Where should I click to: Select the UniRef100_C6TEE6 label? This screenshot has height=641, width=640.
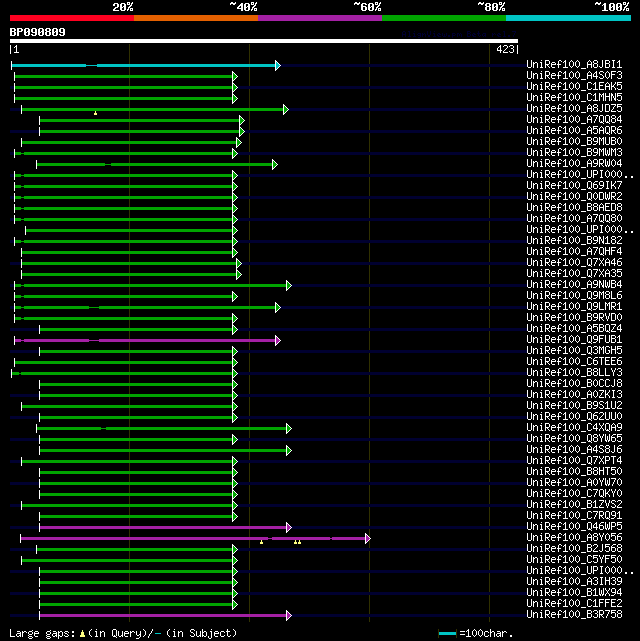click(574, 362)
